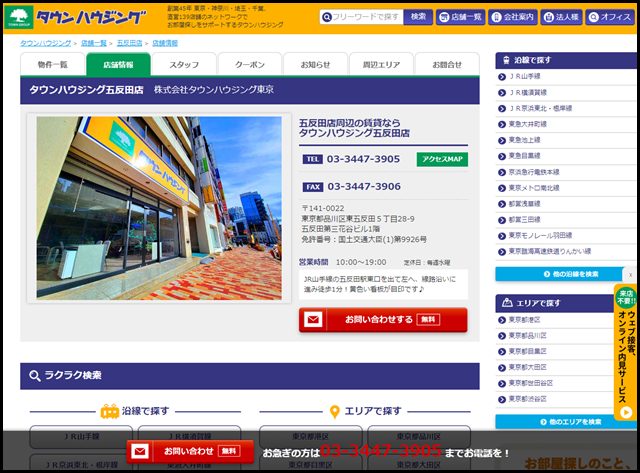Follow the 五反田店 breadcrumb link

pos(129,43)
